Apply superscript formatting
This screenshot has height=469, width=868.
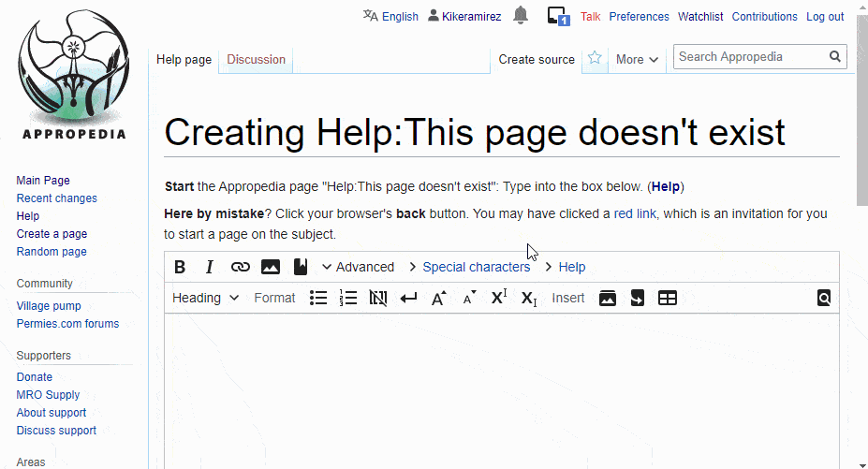point(499,298)
